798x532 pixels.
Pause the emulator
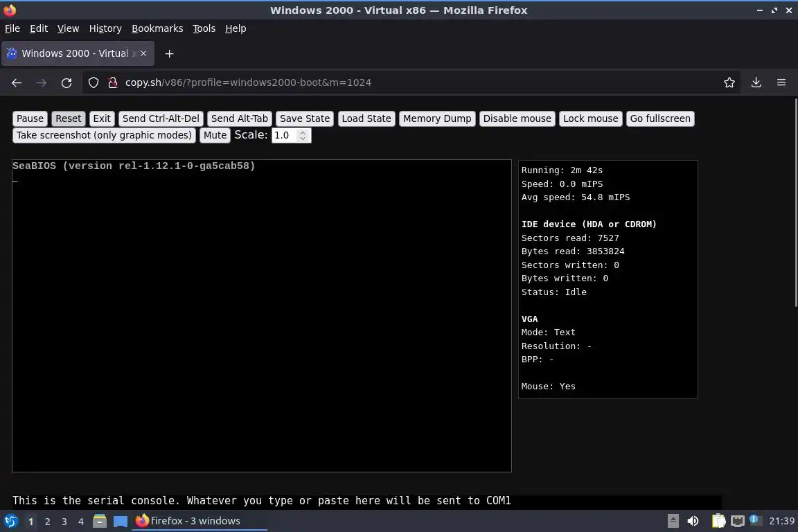tap(30, 118)
